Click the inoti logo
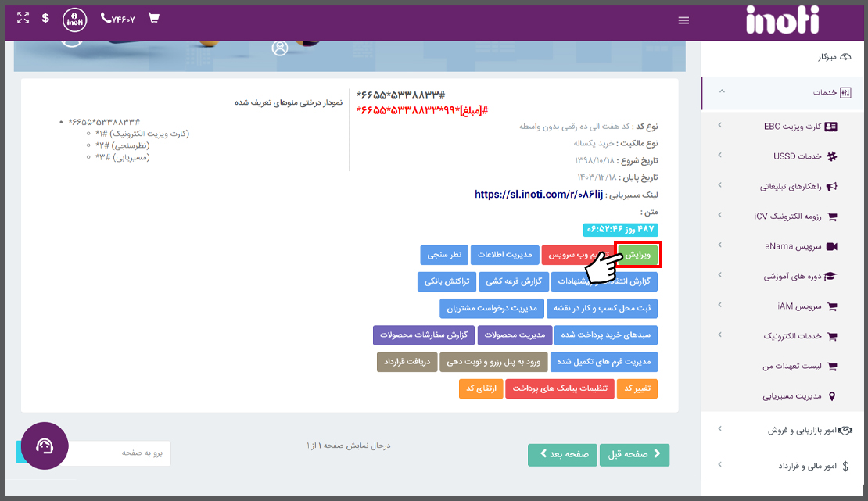868x501 pixels. pyautogui.click(x=782, y=20)
